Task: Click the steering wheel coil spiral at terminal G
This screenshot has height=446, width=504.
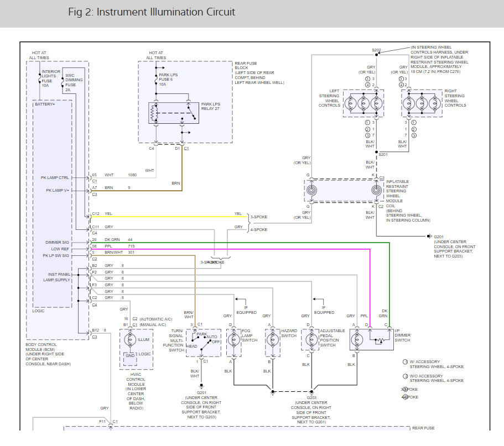Action: click(x=311, y=190)
